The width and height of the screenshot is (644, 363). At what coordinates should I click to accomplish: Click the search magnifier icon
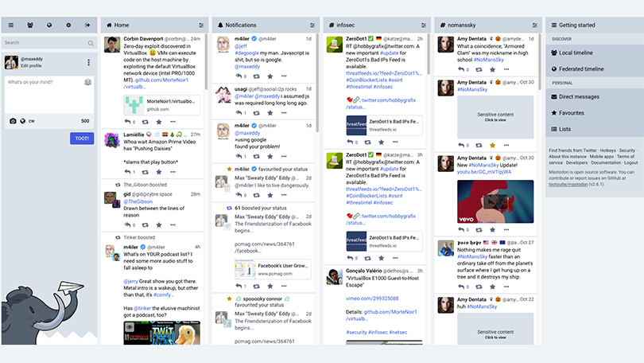pyautogui.click(x=91, y=43)
